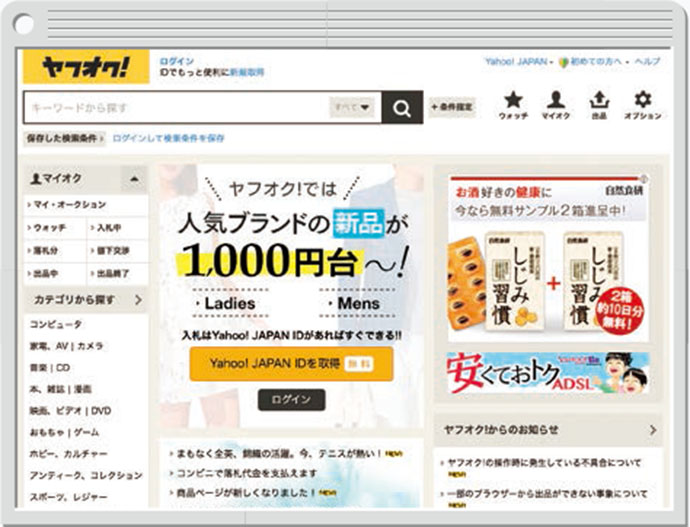The image size is (690, 527).
Task: Click the 出品 upload icon
Action: (599, 106)
